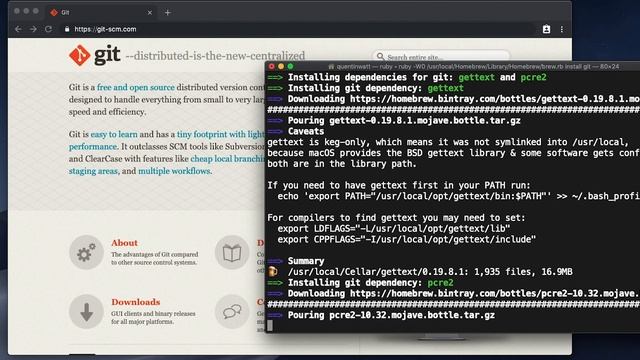
Task: Click the pcre2 download progress bar
Action: pyautogui.click(x=453, y=304)
